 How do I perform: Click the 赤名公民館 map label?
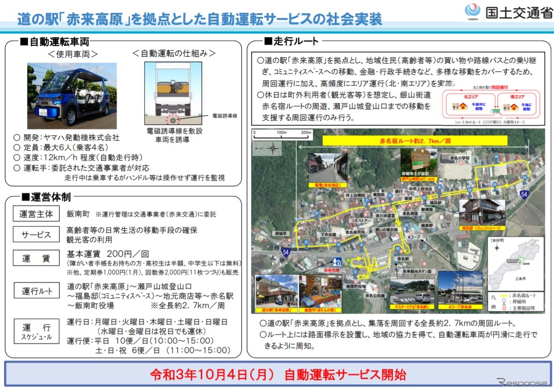(x=375, y=295)
